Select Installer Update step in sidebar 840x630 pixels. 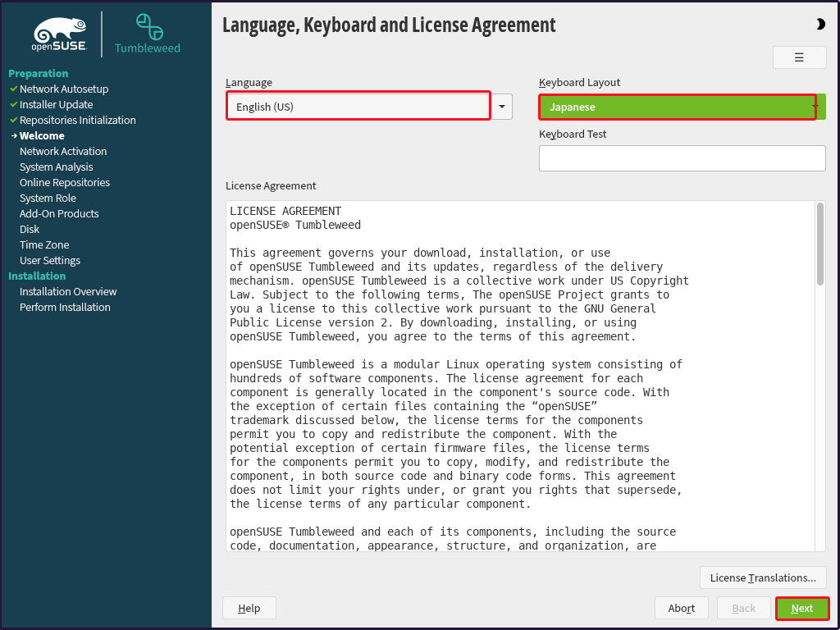point(57,104)
